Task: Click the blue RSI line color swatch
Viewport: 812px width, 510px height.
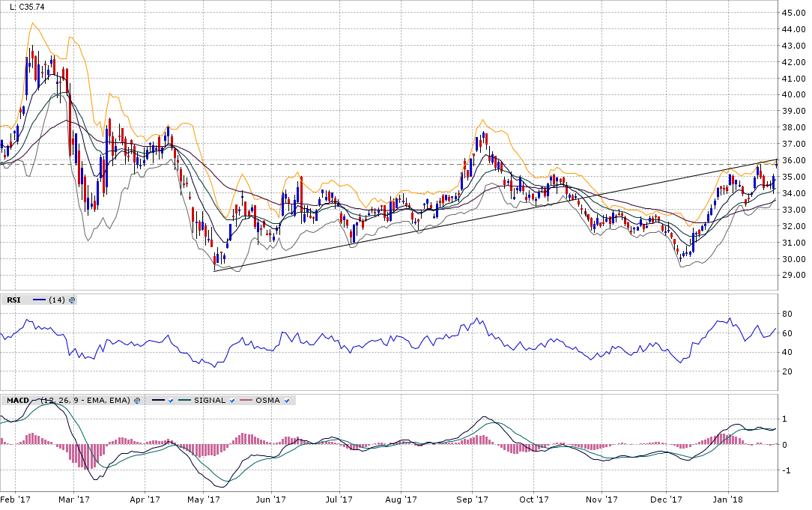Action: point(37,300)
